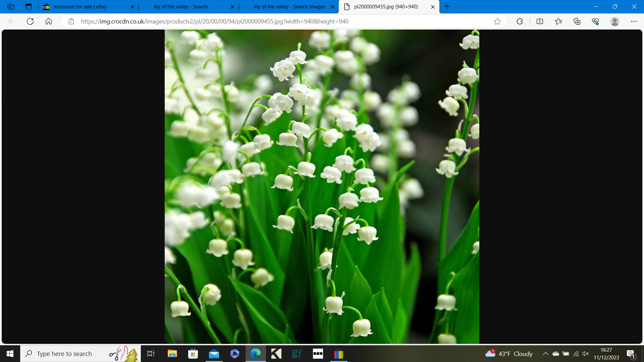
Task: Go back to the previous page
Action: click(12, 21)
